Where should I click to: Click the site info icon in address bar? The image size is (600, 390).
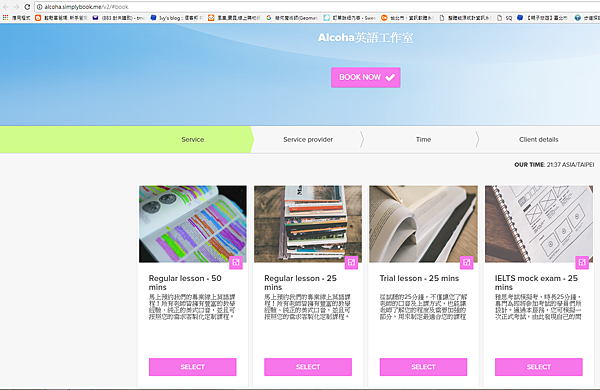click(x=39, y=7)
